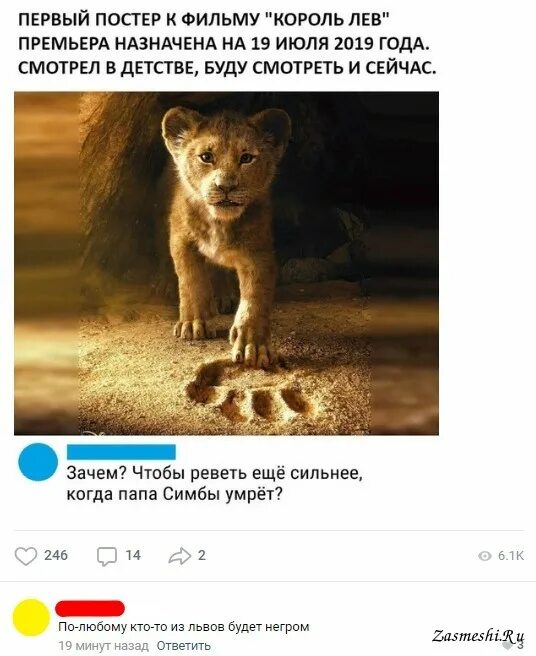Image resolution: width=536 pixels, height=656 pixels.
Task: Click the comment text about папа Симбы
Action: click(x=214, y=484)
